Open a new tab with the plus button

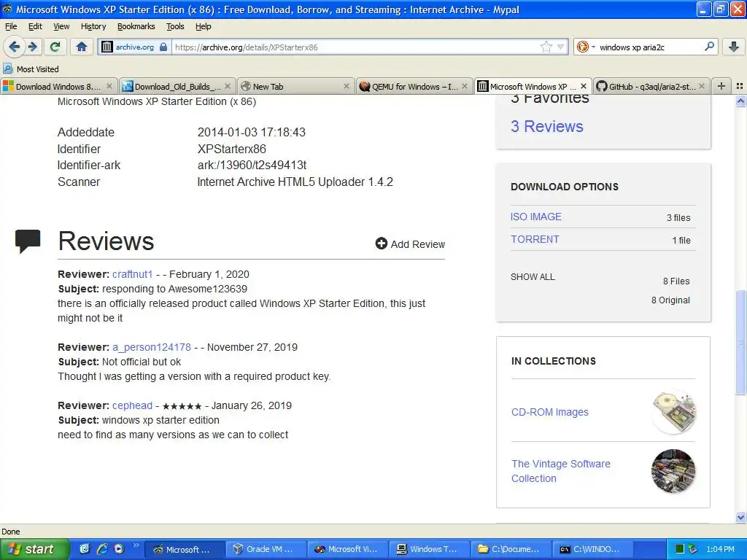721,86
